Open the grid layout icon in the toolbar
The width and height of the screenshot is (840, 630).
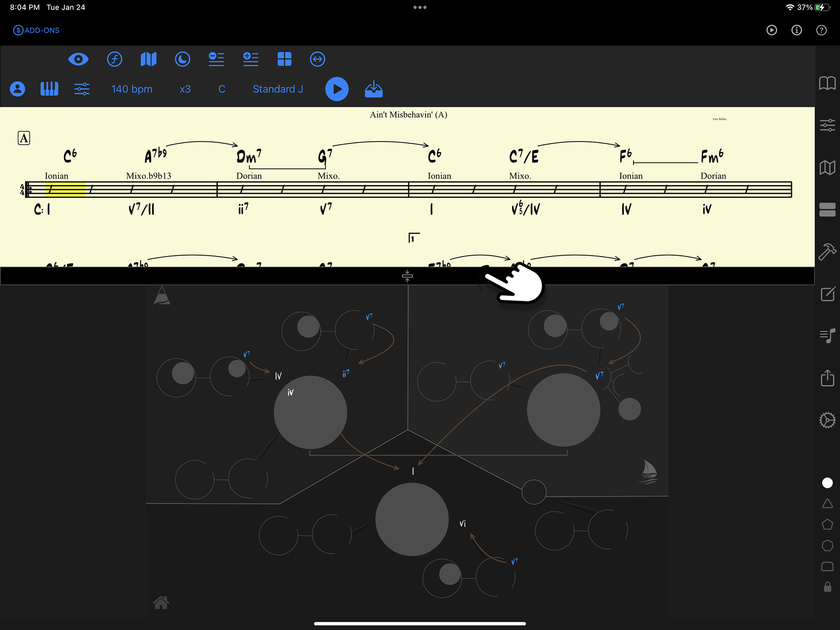[284, 59]
